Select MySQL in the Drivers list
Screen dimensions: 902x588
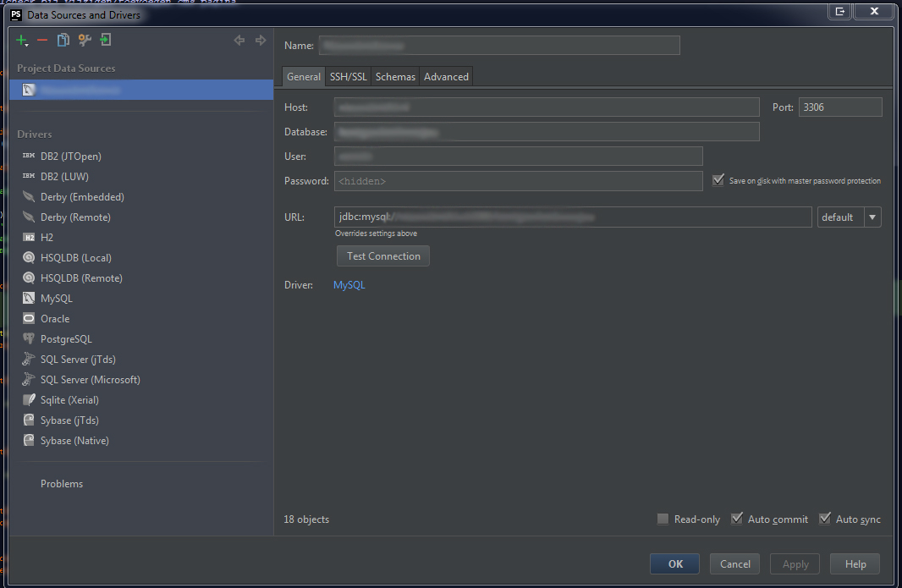57,299
